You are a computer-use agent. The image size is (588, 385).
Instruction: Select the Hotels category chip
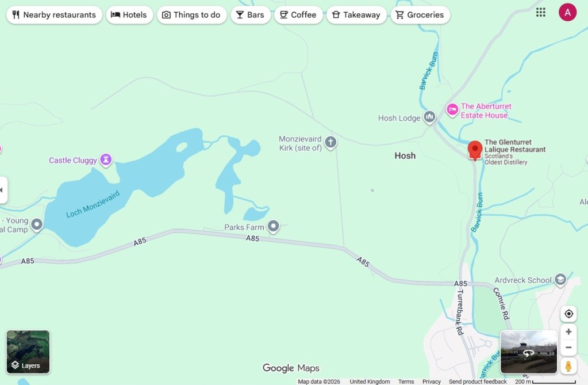(x=129, y=15)
